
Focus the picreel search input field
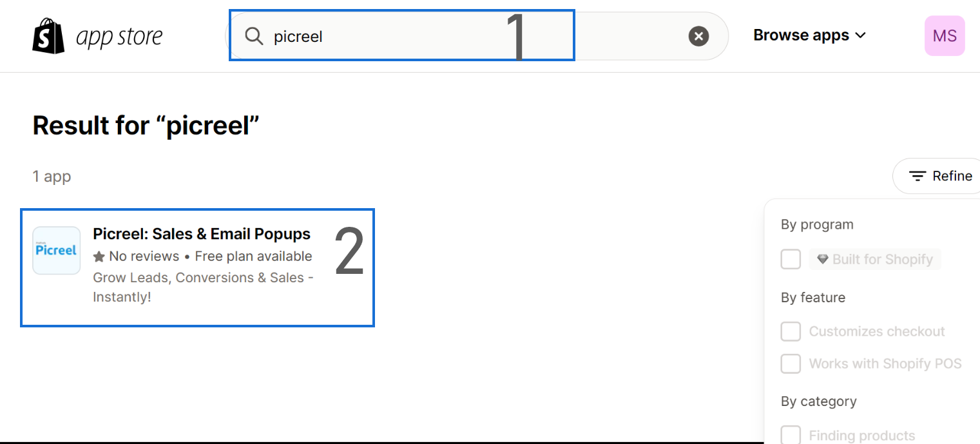(x=477, y=36)
